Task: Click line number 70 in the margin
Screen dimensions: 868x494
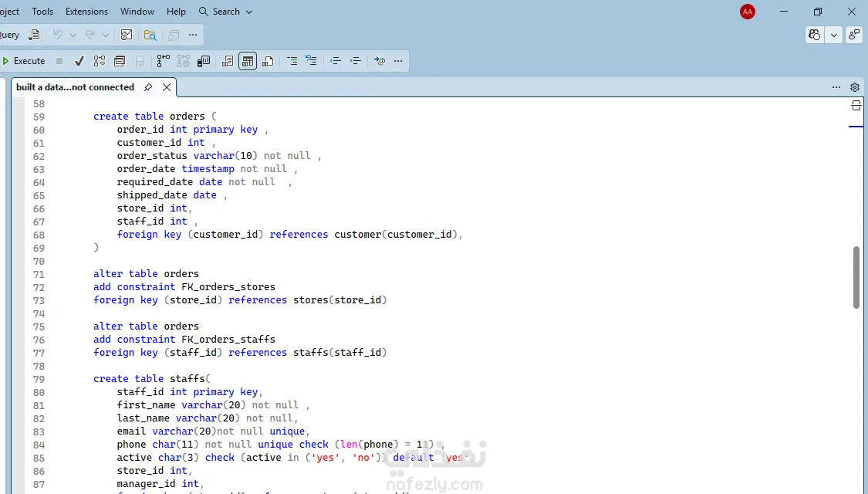Action: 39,262
